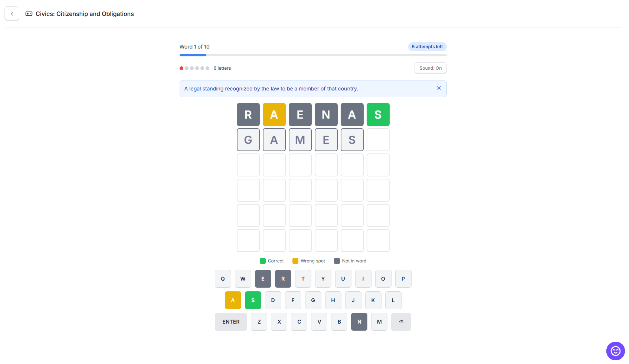Click the green S tile in first guess

click(378, 115)
